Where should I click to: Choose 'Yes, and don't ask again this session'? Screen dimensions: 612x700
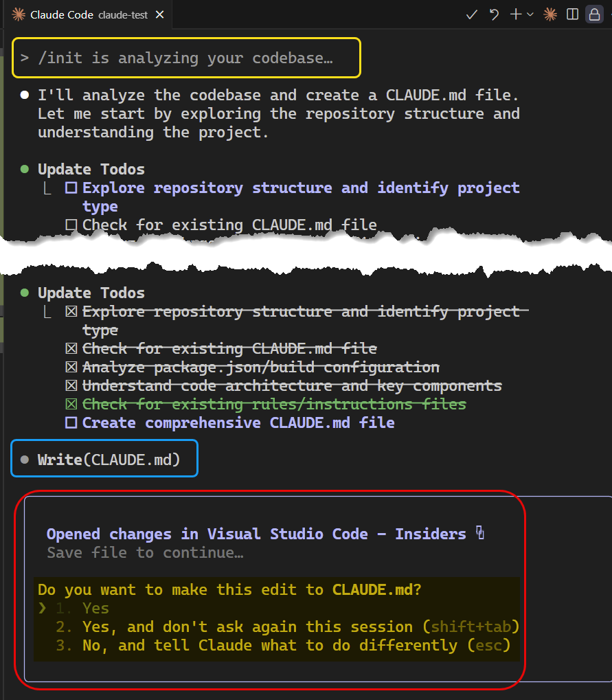[x=288, y=626]
